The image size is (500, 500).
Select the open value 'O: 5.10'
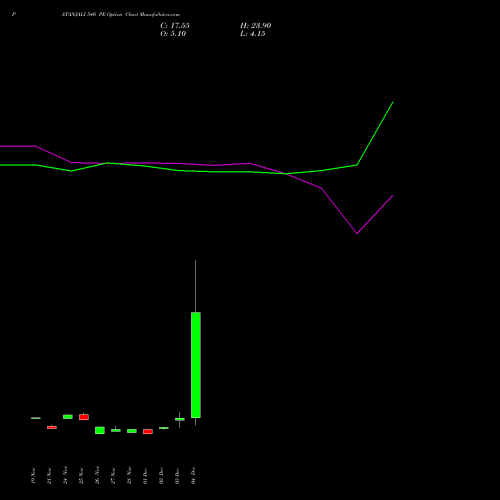(173, 34)
